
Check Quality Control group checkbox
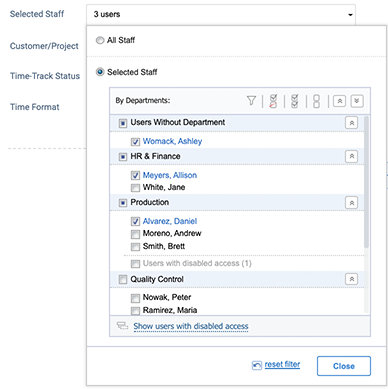coord(123,279)
